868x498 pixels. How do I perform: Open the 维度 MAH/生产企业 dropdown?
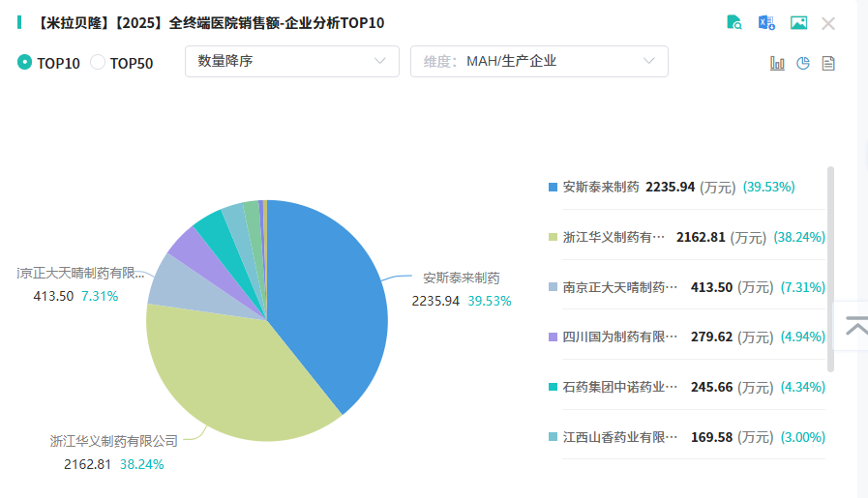tap(539, 61)
